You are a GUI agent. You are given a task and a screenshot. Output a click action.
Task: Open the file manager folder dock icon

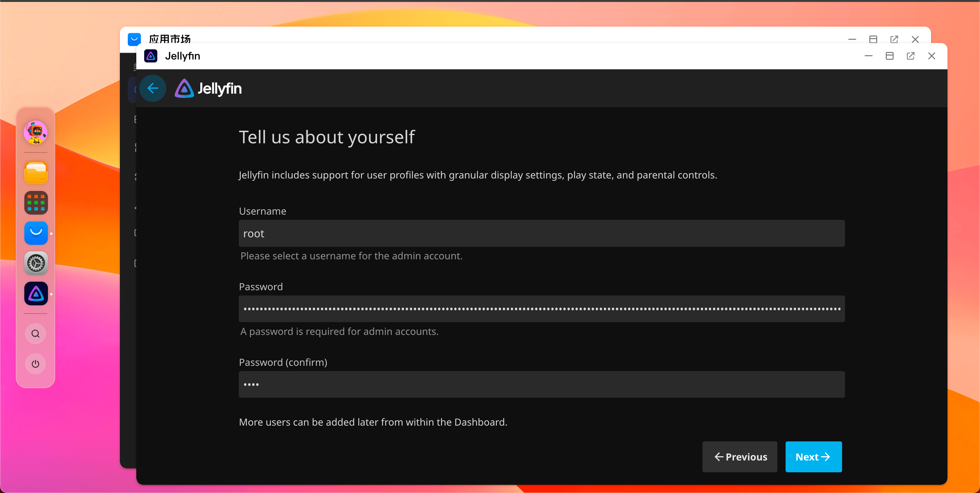click(36, 173)
